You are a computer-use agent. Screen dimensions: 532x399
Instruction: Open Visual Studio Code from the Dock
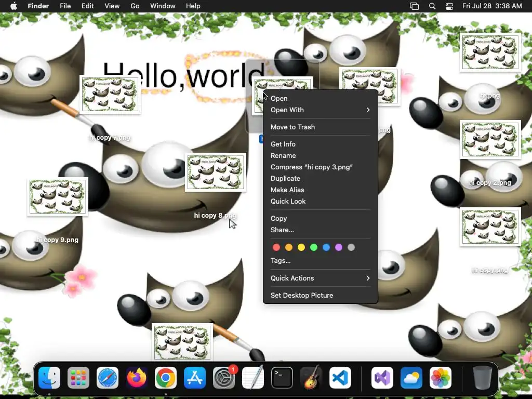pyautogui.click(x=340, y=378)
